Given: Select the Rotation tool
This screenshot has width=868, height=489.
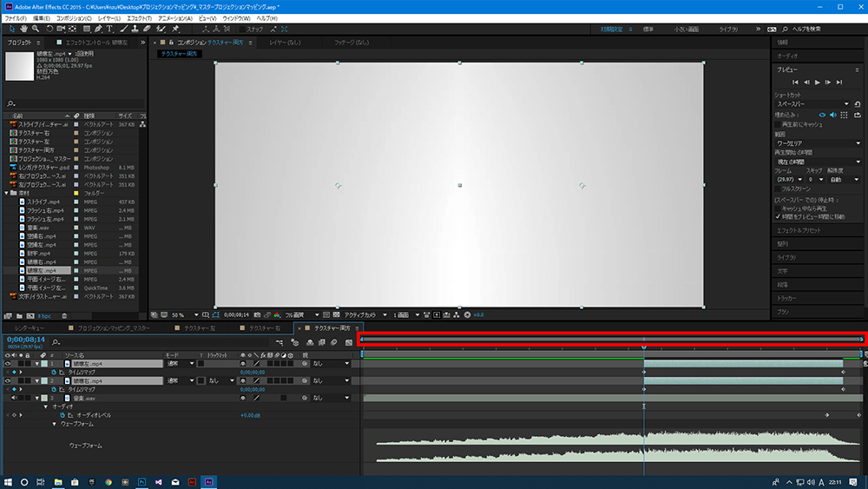Looking at the screenshot, I should click(48, 29).
